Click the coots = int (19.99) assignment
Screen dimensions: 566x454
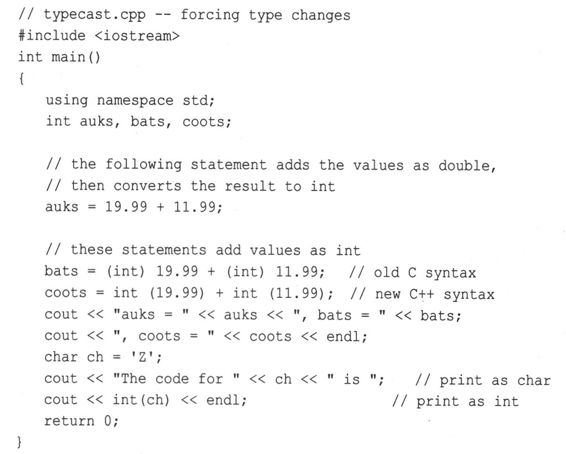189,293
